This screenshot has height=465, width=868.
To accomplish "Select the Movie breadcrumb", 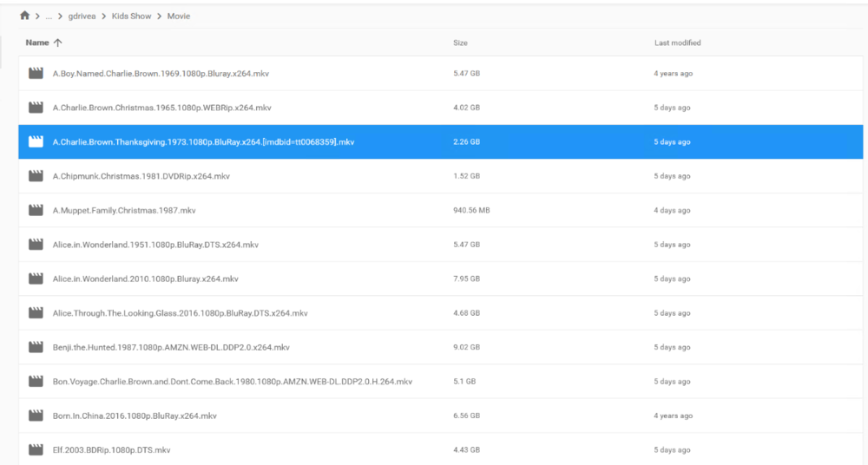I will coord(178,16).
